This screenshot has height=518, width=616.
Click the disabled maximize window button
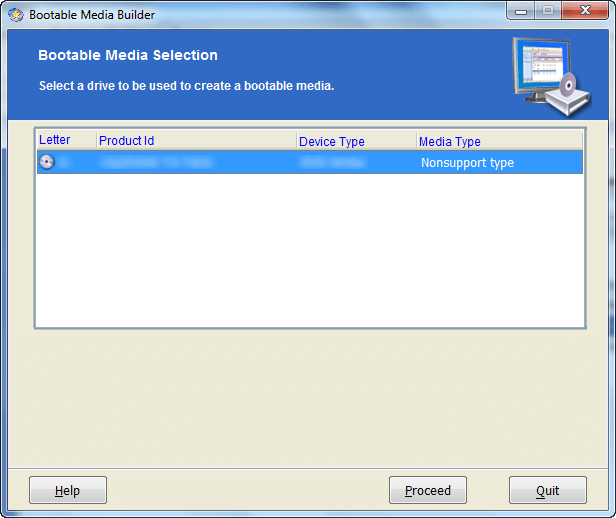point(548,11)
